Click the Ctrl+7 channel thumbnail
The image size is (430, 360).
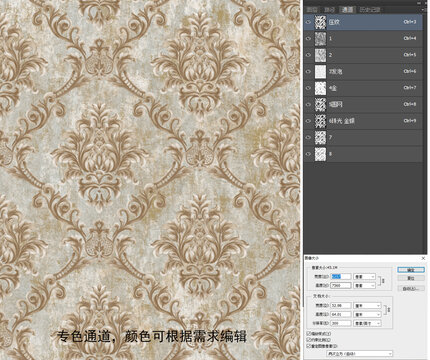pyautogui.click(x=320, y=88)
